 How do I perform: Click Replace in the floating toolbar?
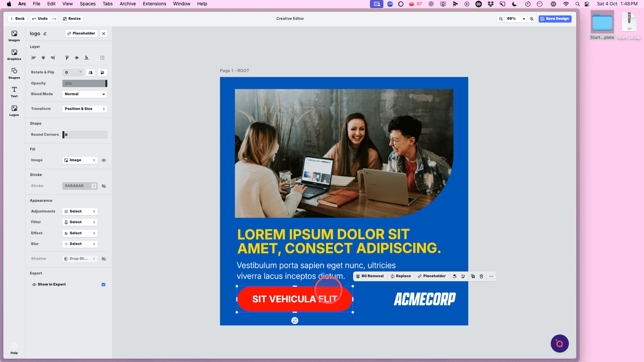401,276
